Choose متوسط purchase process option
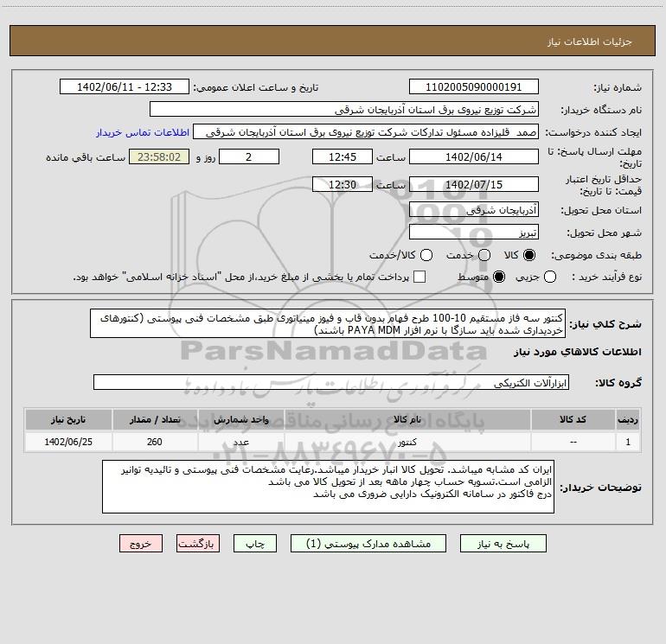Viewport: 666px width, 644px height. click(x=499, y=277)
